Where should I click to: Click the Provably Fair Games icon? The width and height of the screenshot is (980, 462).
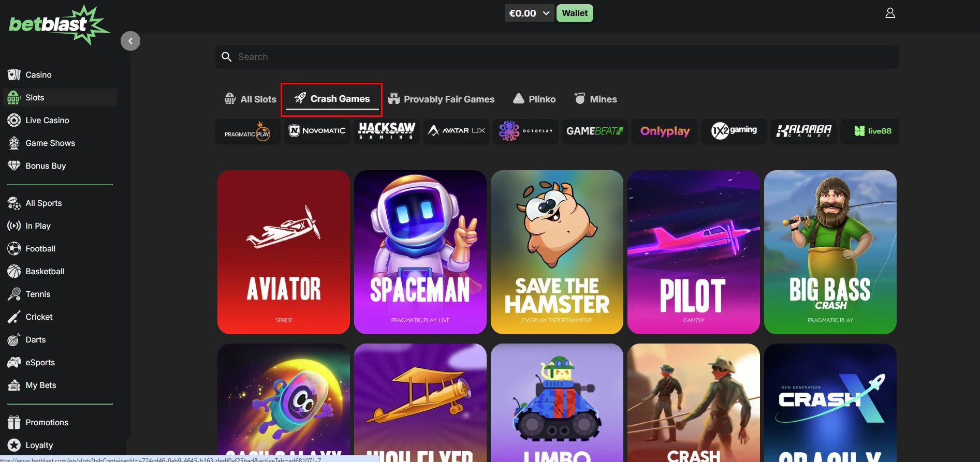pyautogui.click(x=394, y=98)
